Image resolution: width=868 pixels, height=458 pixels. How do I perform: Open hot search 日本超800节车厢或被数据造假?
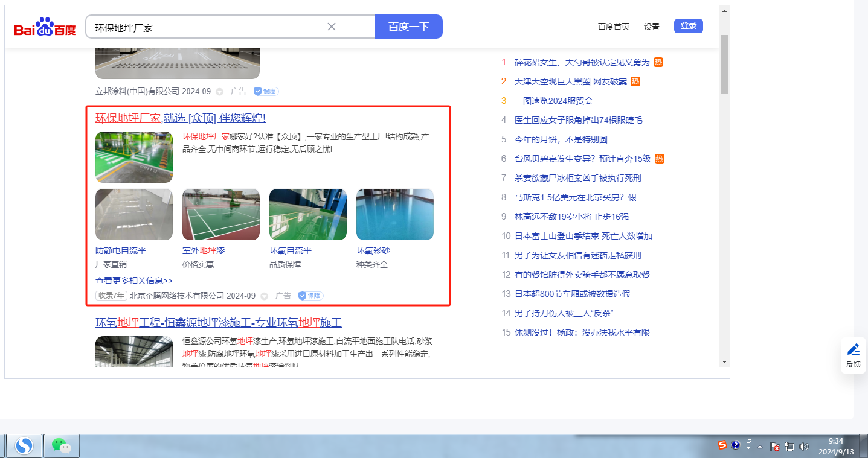(x=573, y=294)
